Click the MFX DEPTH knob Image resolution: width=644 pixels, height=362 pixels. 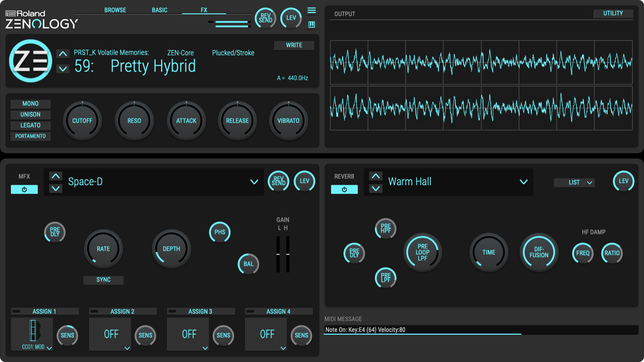coord(171,249)
